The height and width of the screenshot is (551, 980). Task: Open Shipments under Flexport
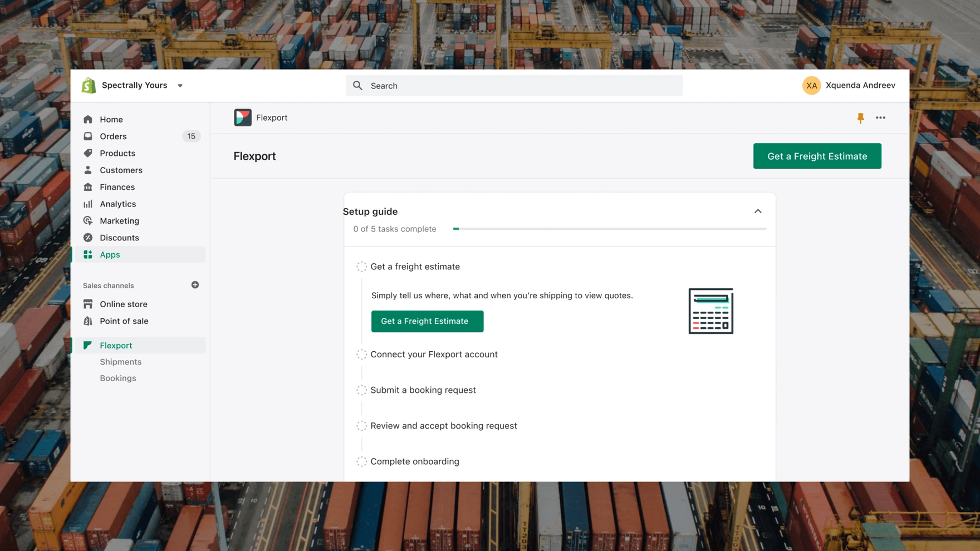pos(121,362)
